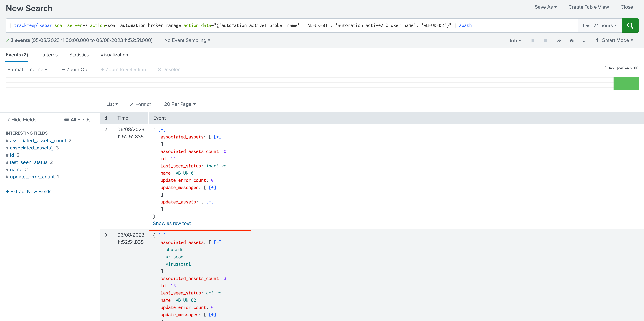Click Zoom Out on the timeline
Image resolution: width=644 pixels, height=321 pixels.
click(x=75, y=70)
